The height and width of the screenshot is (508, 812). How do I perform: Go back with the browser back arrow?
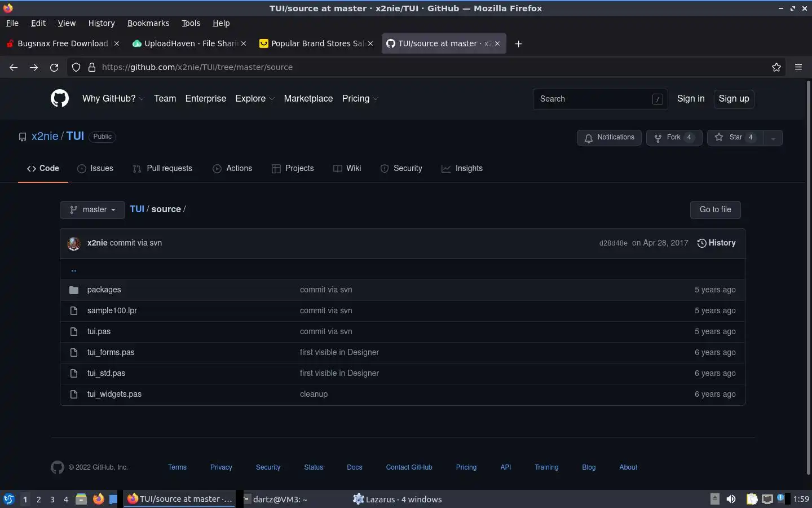coord(14,67)
